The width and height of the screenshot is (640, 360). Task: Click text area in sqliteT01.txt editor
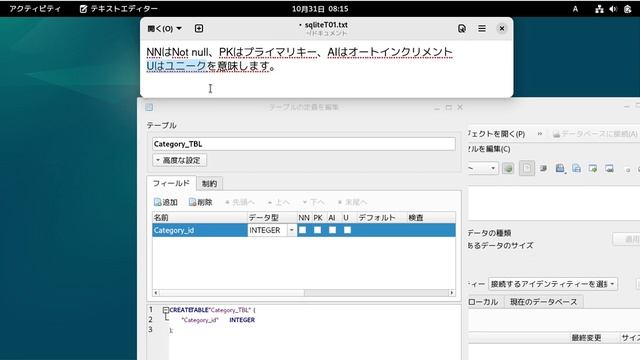(x=327, y=69)
